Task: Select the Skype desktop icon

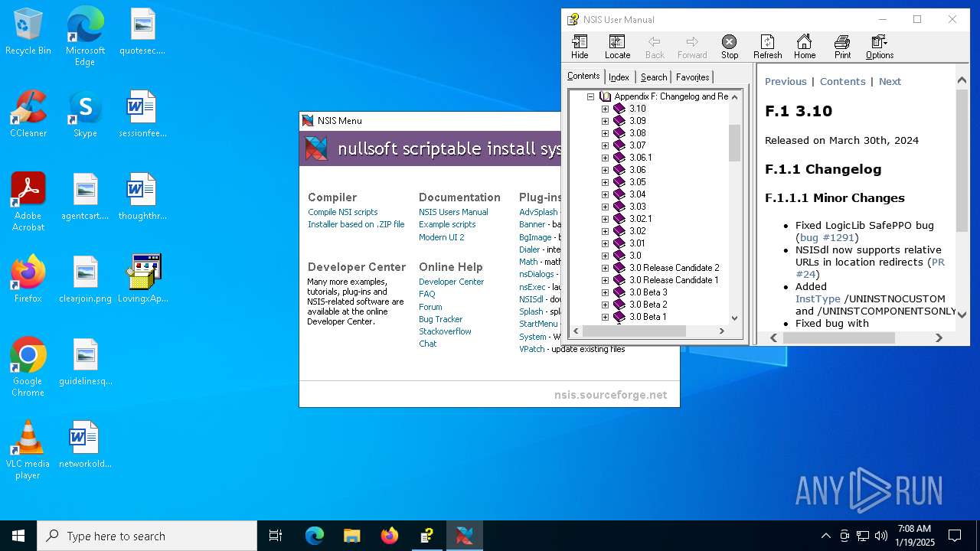Action: (85, 115)
